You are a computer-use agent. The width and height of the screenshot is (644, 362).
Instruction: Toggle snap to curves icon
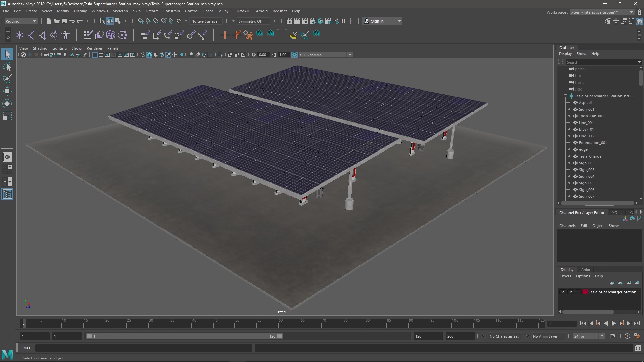[148, 21]
